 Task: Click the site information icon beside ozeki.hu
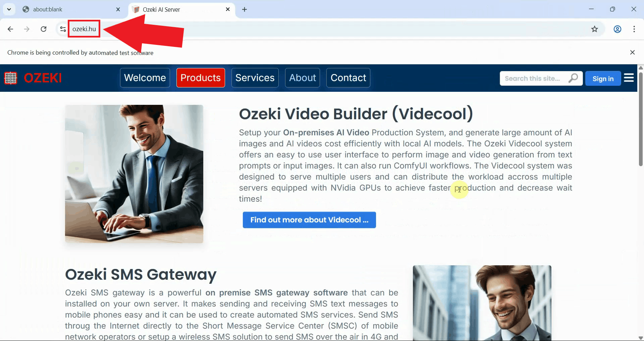[62, 29]
